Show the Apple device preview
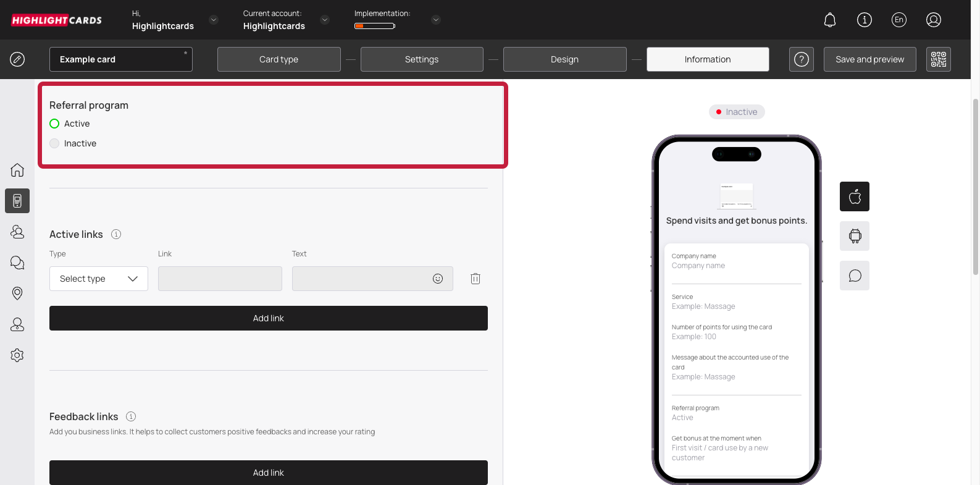 pos(854,196)
